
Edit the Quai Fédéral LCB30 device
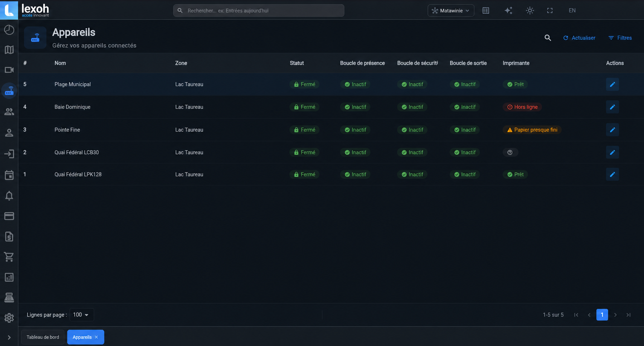612,152
